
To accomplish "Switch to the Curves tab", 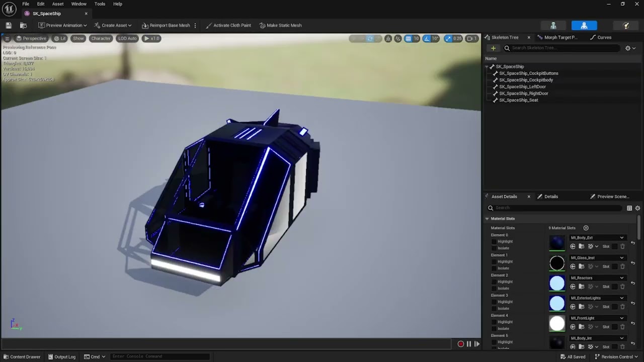I will [601, 37].
